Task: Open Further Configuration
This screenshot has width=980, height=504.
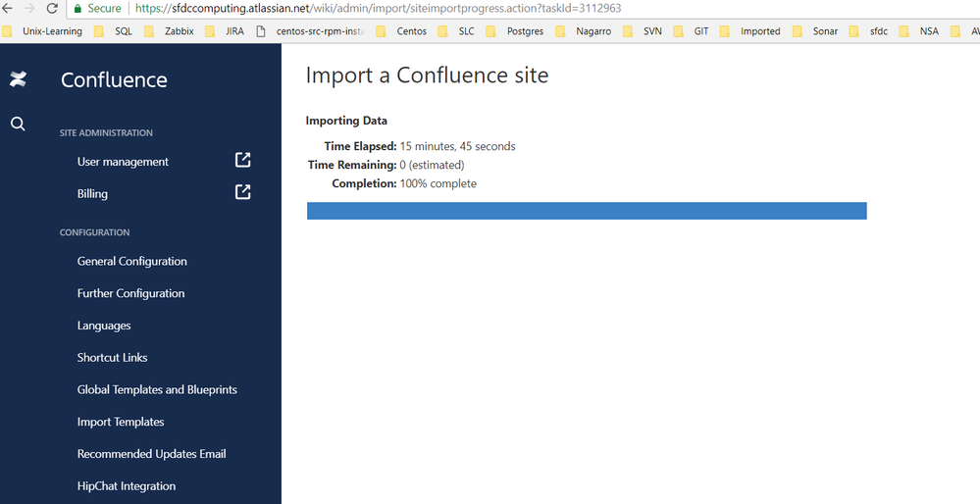Action: point(130,293)
